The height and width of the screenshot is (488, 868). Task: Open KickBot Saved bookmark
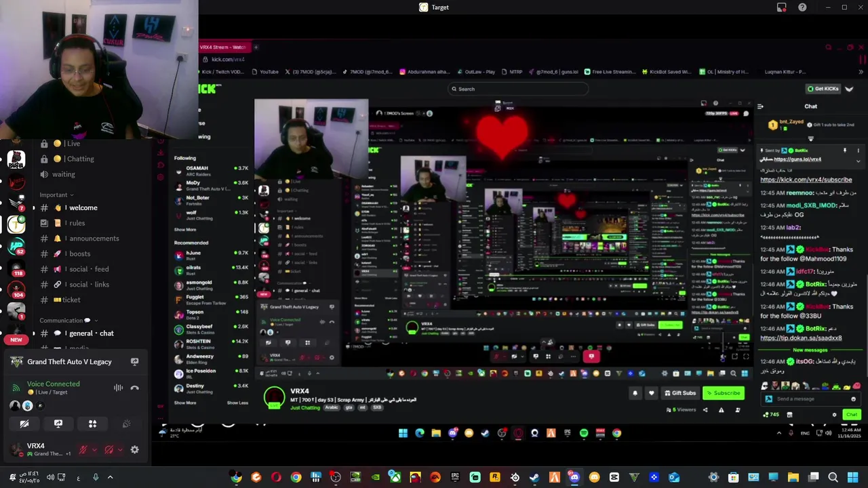pyautogui.click(x=667, y=72)
